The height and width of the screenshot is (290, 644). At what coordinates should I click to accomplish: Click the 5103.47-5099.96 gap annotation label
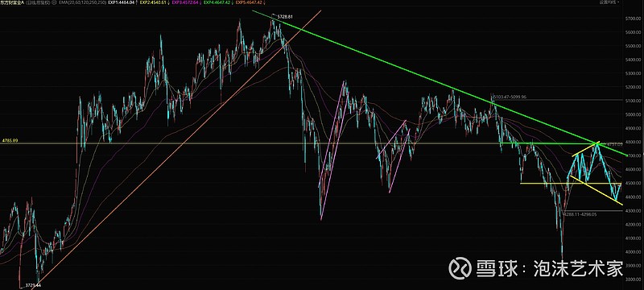coord(510,97)
